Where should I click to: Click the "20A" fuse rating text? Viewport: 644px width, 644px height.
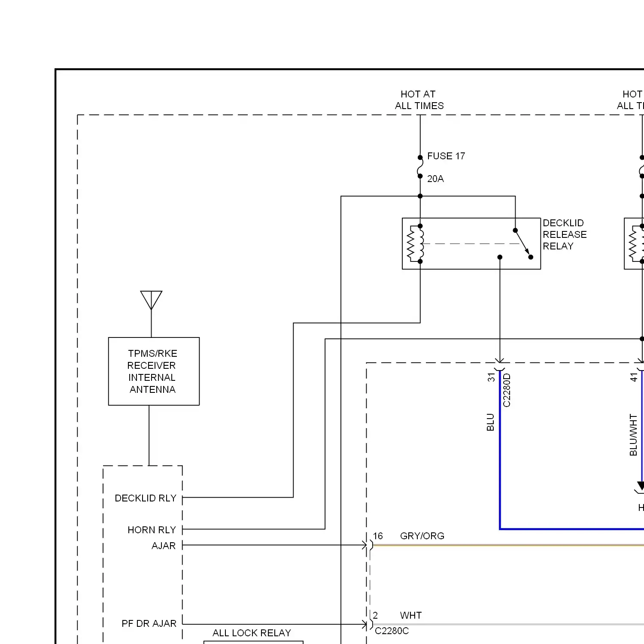click(435, 179)
